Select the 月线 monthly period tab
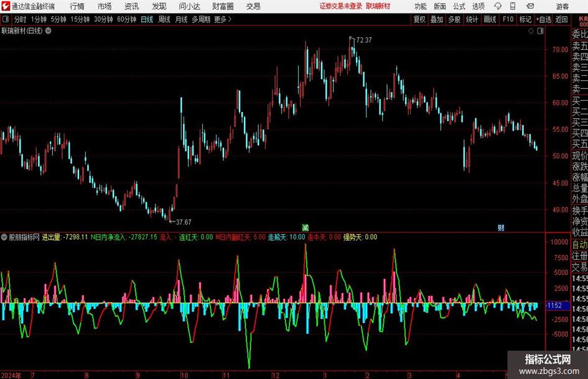This screenshot has width=588, height=379. (181, 19)
